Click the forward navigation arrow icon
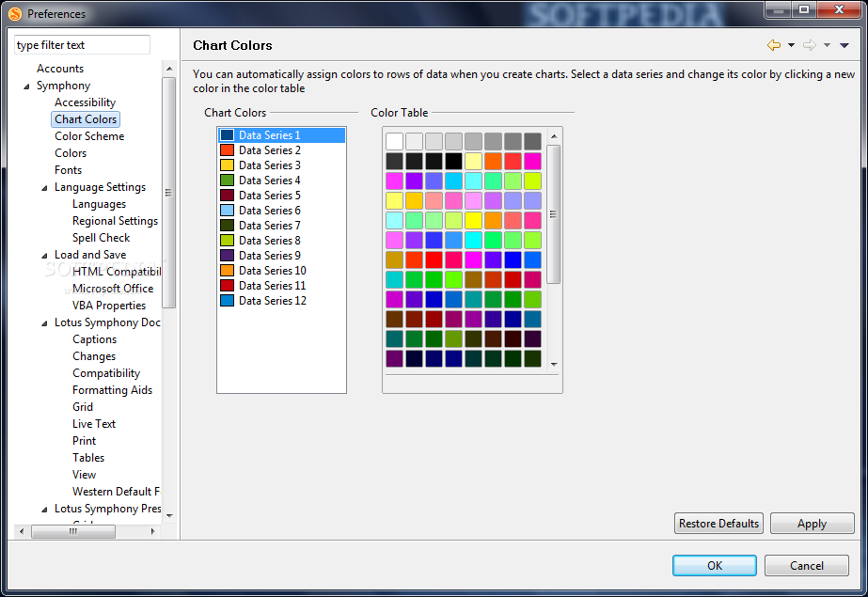The width and height of the screenshot is (868, 597). (810, 45)
